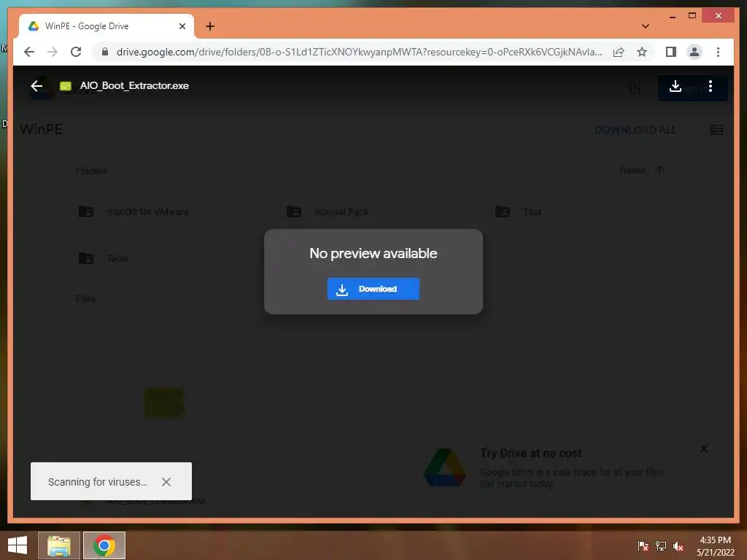Viewport: 747px width, 560px height.
Task: Open a new Chrome tab
Action: pos(210,26)
